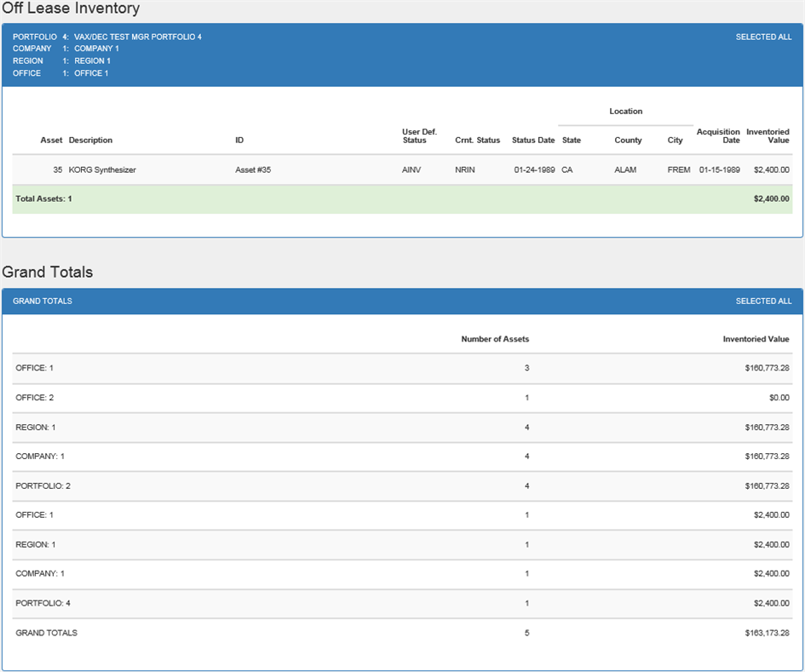
Task: Click the 'REGION: 1' row with 1 asset
Action: 402,545
